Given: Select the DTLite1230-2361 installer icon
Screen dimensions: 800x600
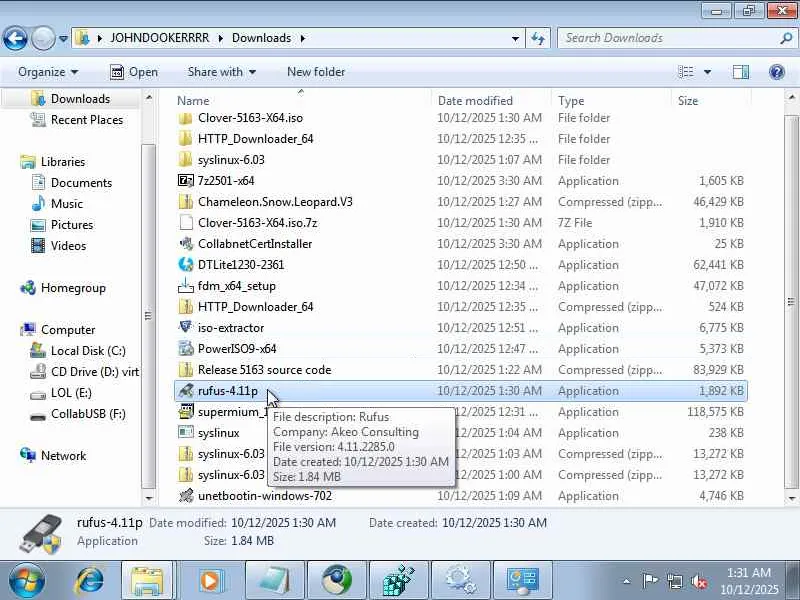Looking at the screenshot, I should coord(186,264).
